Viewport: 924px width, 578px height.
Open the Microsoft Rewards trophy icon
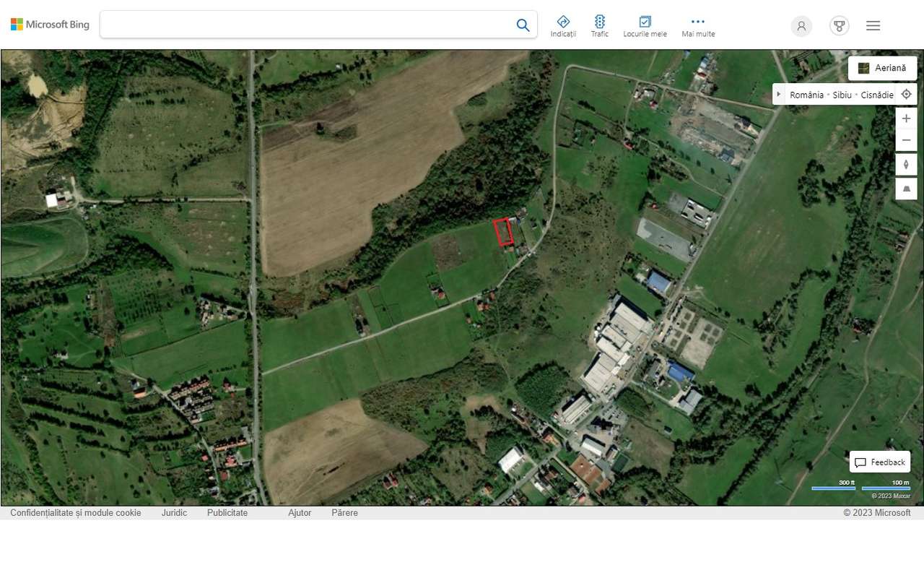(x=839, y=25)
